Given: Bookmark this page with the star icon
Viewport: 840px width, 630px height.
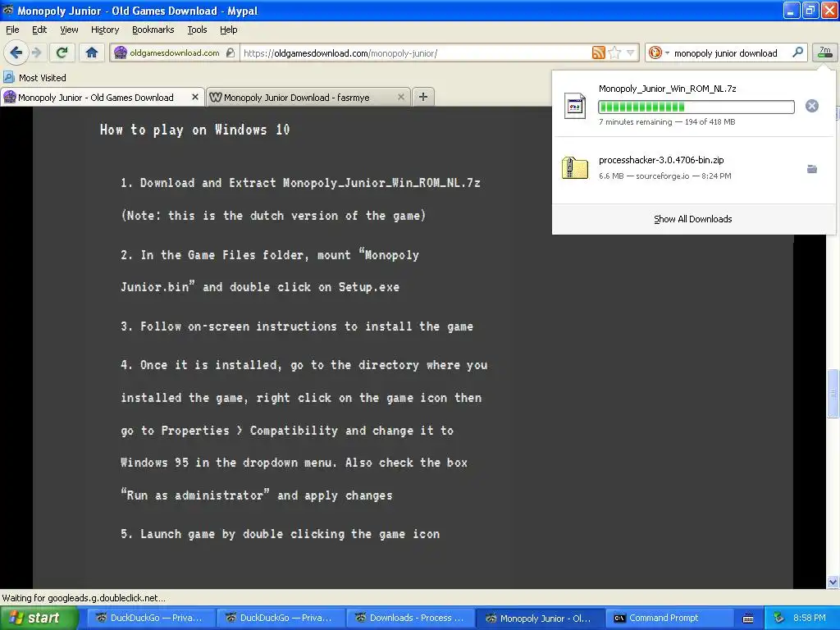Looking at the screenshot, I should click(614, 52).
